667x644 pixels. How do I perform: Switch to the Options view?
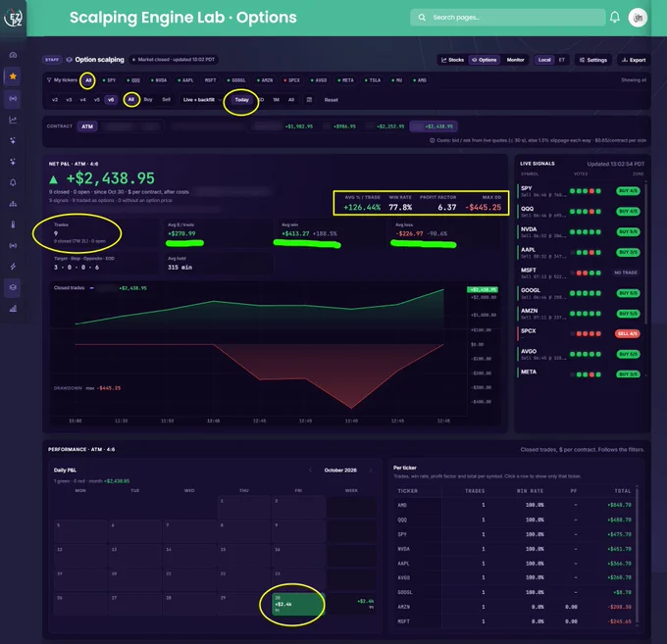(485, 60)
